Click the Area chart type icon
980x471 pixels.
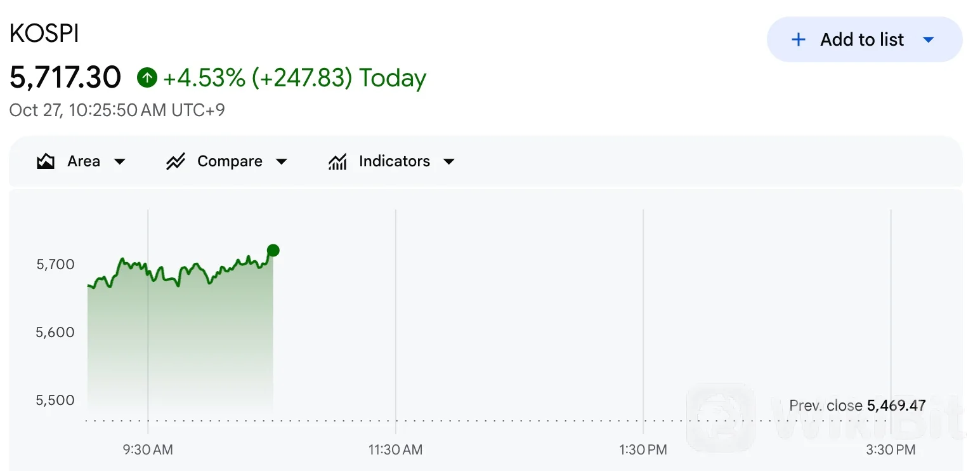[x=46, y=161]
